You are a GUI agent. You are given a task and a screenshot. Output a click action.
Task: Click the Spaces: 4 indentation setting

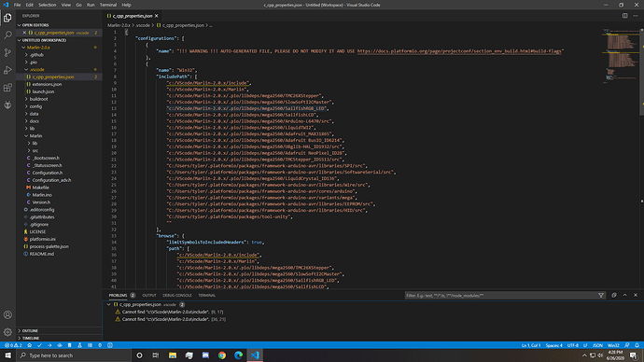[554, 345]
